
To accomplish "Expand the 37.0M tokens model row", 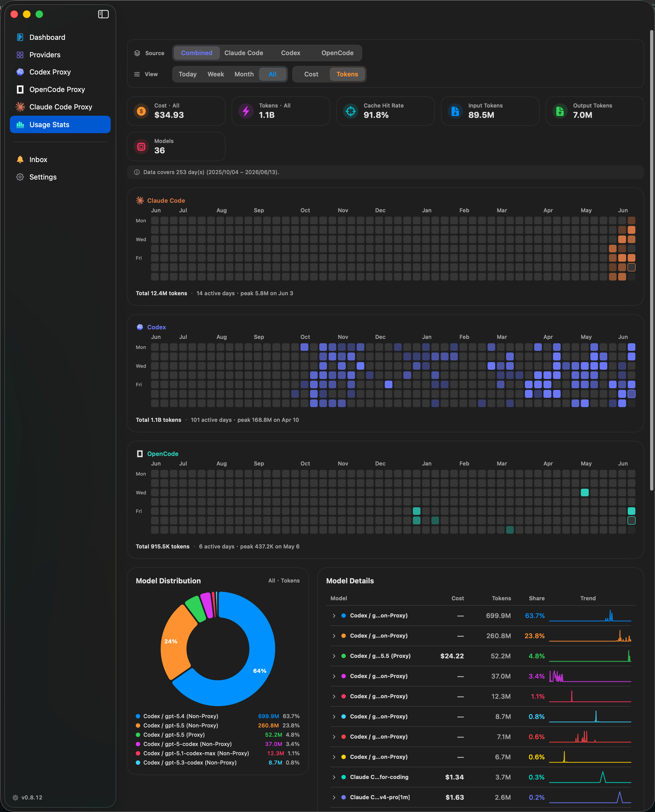I will click(334, 676).
